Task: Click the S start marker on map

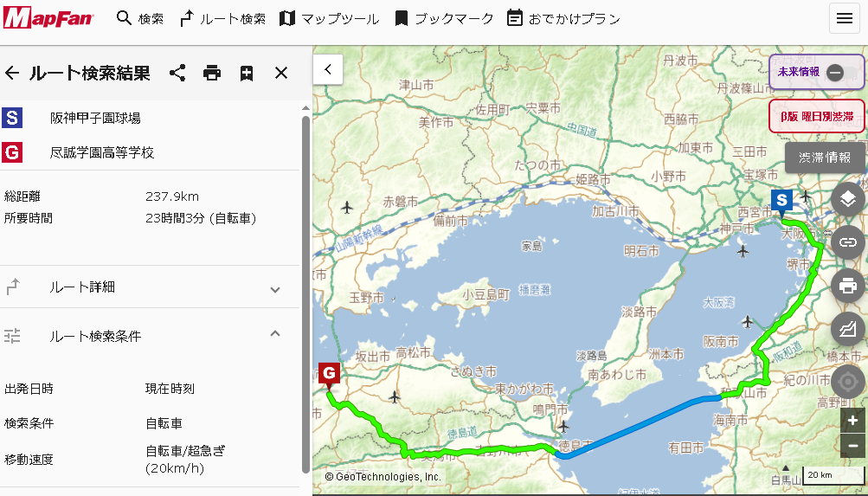Action: pyautogui.click(x=781, y=203)
